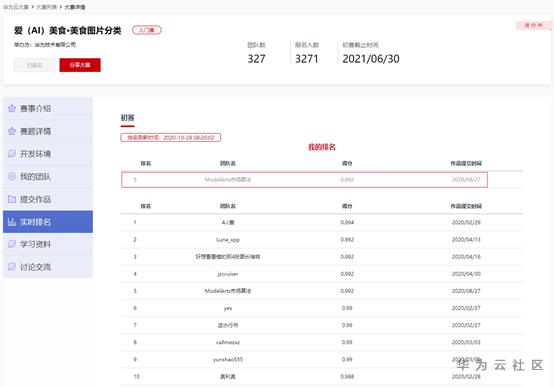Click the 排名刷新时间 timestamp box

(x=171, y=137)
